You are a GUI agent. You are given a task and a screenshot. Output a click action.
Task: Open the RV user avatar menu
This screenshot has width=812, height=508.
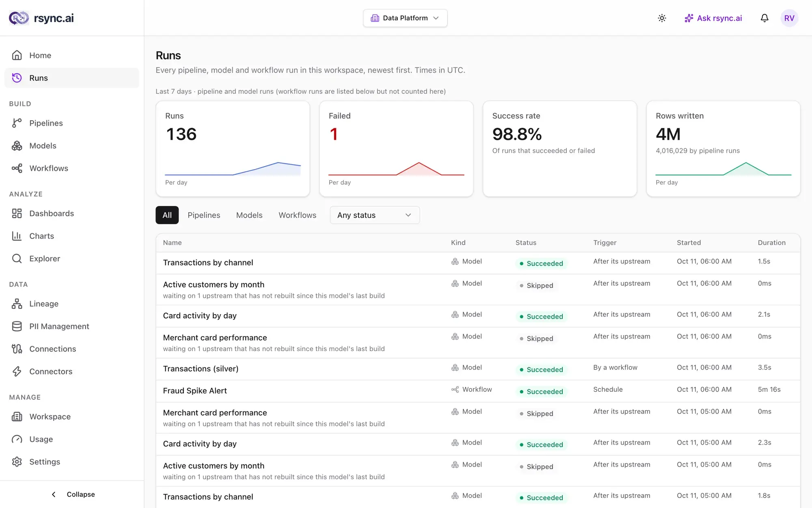(789, 18)
